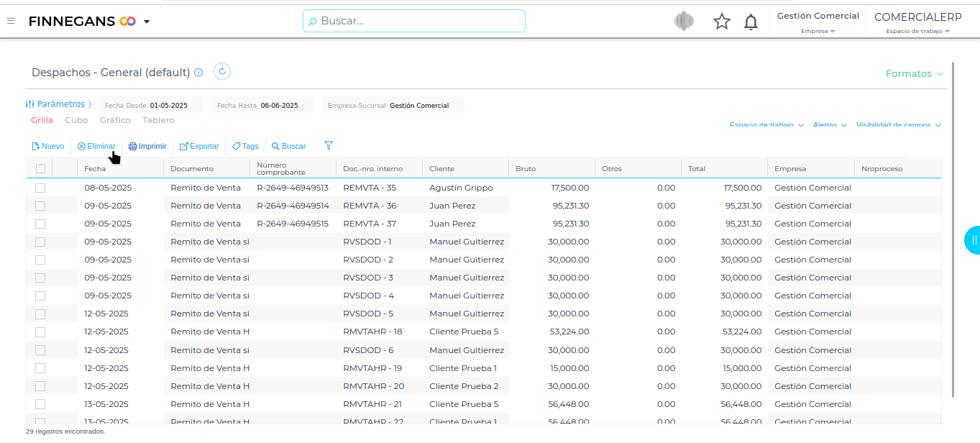The image size is (980, 443).
Task: Expand the Alertas dropdown
Action: coord(829,125)
